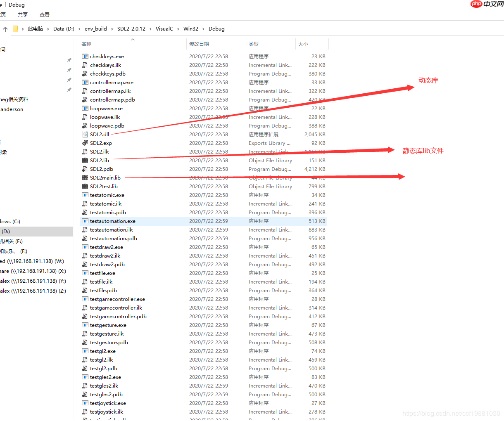Click the pin icon beside the first quick-access entry
Screen dimensions: 504x421
coord(69,60)
